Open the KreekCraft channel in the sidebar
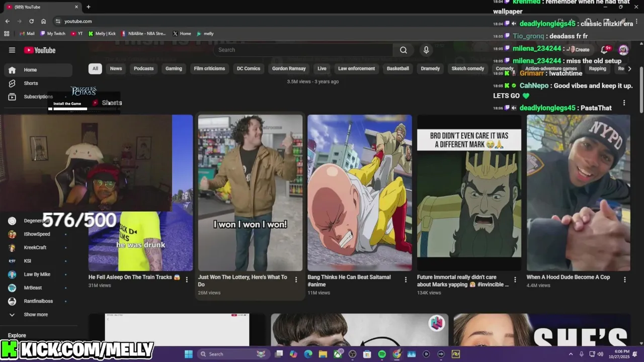Screen dimensions: 644x362 pyautogui.click(x=38, y=247)
